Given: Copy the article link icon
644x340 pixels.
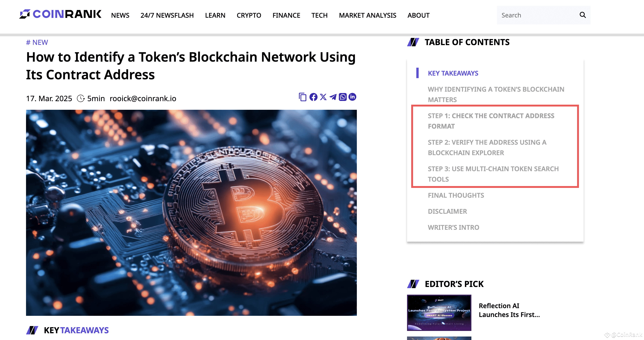Looking at the screenshot, I should tap(302, 97).
